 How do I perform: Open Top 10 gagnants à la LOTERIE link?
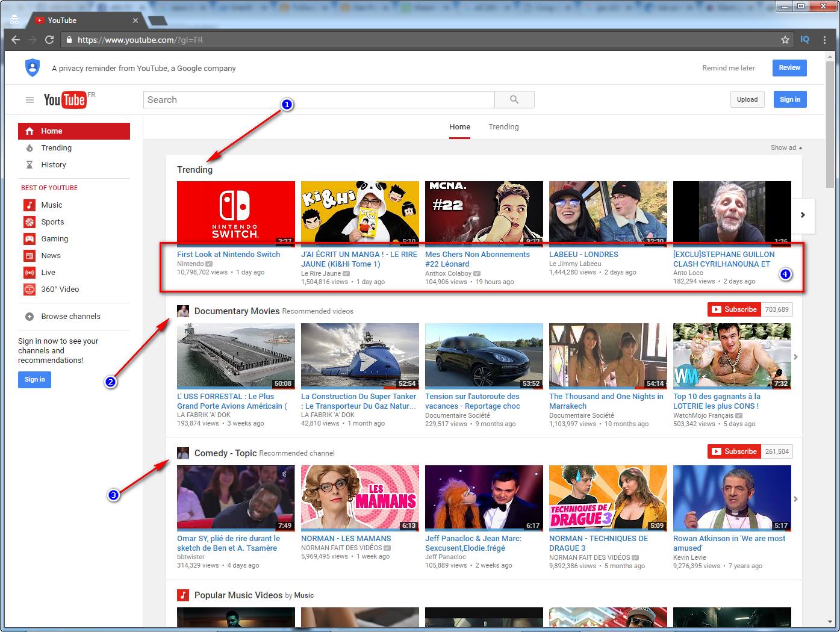point(717,401)
